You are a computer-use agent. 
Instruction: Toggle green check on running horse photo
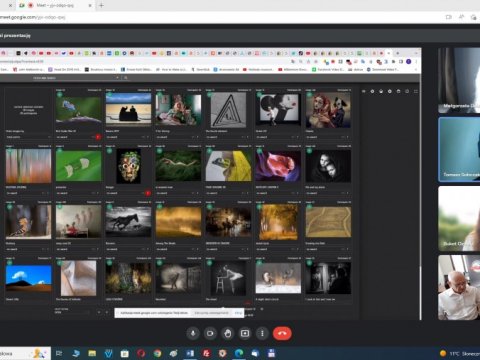109,207
